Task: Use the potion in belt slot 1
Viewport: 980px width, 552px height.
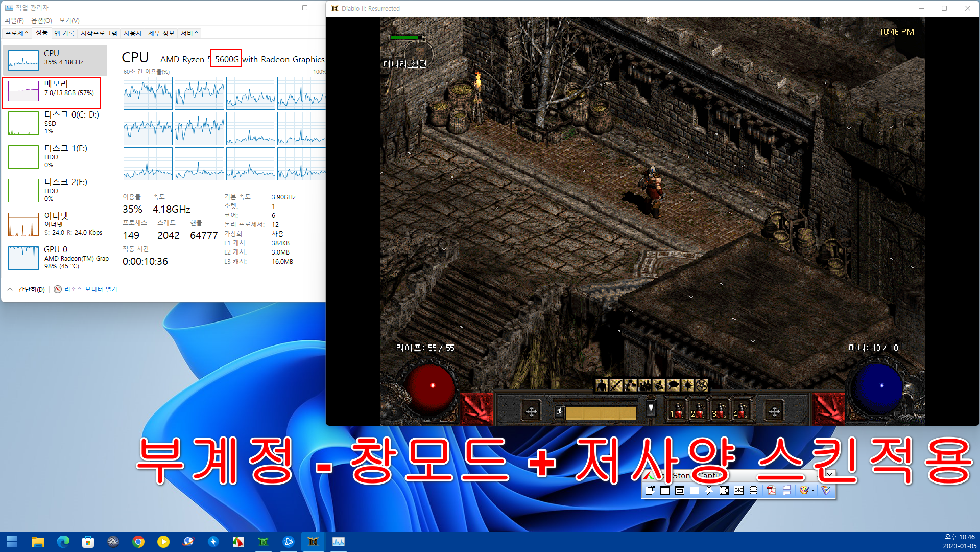Action: [x=677, y=410]
